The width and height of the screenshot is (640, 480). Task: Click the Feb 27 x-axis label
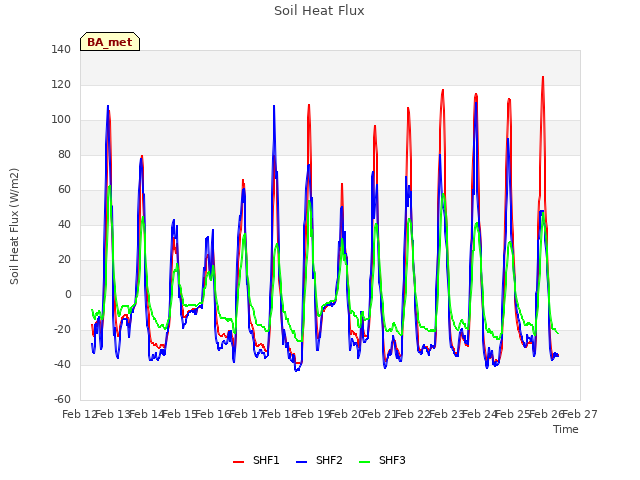580,414
